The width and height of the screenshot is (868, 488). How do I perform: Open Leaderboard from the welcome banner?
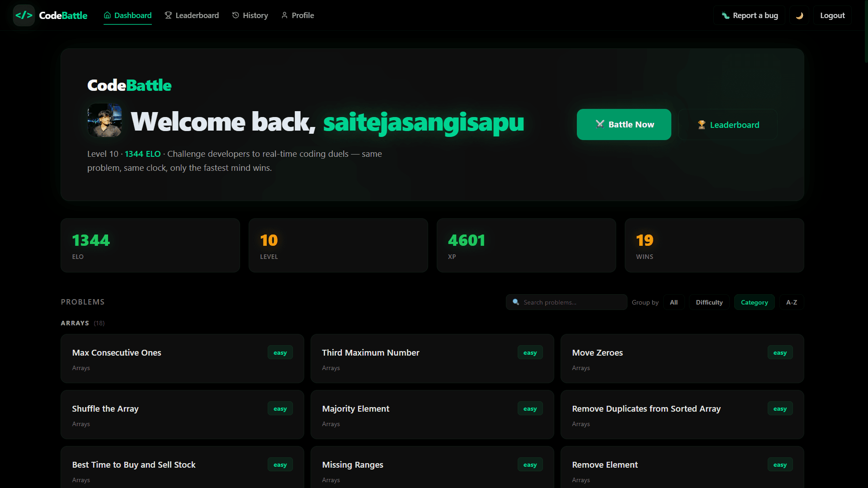[728, 125]
